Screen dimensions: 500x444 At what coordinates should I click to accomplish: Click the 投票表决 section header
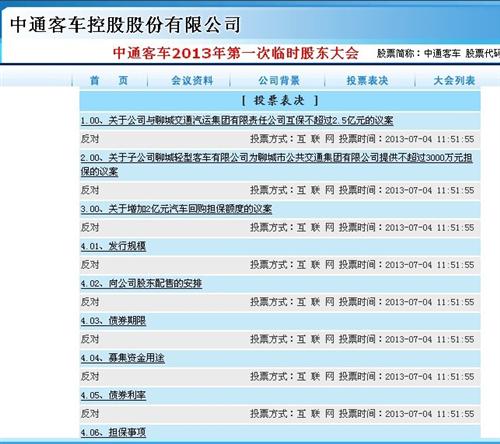coord(280,100)
